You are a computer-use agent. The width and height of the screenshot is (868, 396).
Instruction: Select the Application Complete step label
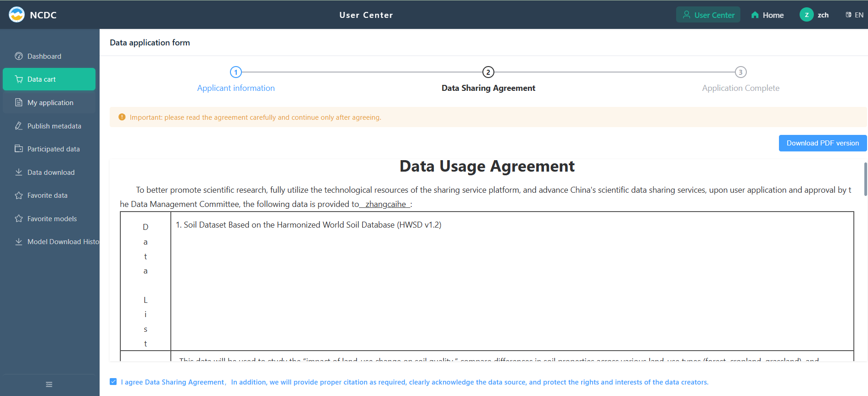coord(741,88)
